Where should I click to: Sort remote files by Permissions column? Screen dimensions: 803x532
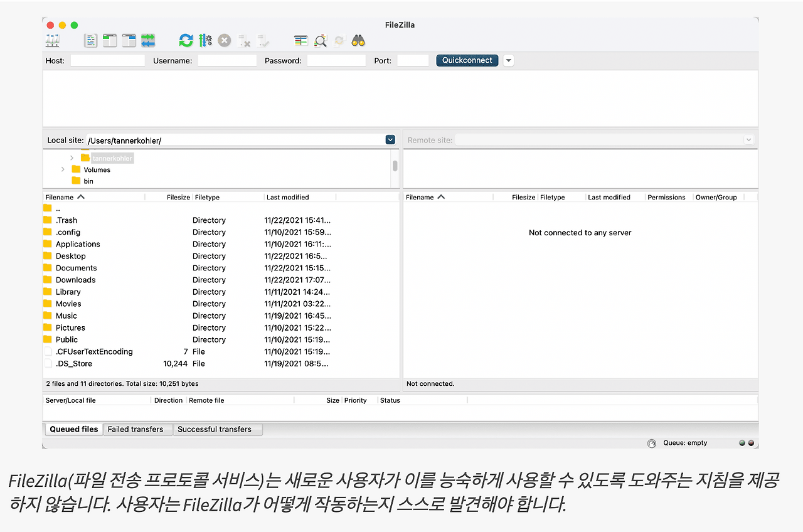coord(669,197)
